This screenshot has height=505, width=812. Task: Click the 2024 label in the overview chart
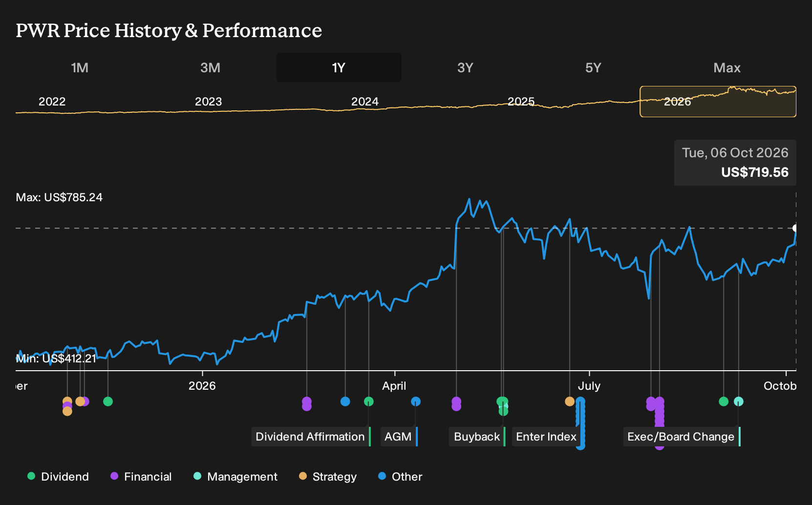click(x=365, y=102)
